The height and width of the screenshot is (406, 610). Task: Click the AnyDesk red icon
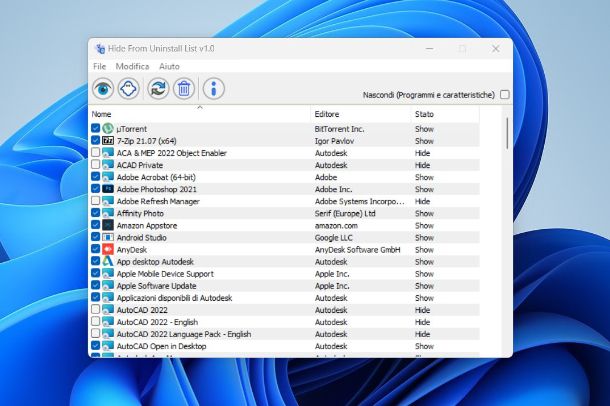coord(108,249)
